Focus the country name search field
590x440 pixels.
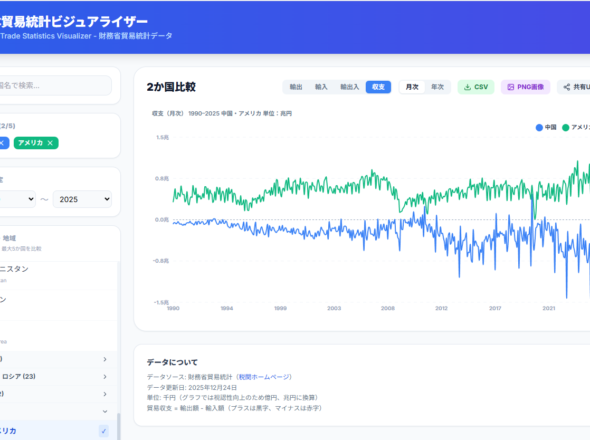[x=55, y=86]
